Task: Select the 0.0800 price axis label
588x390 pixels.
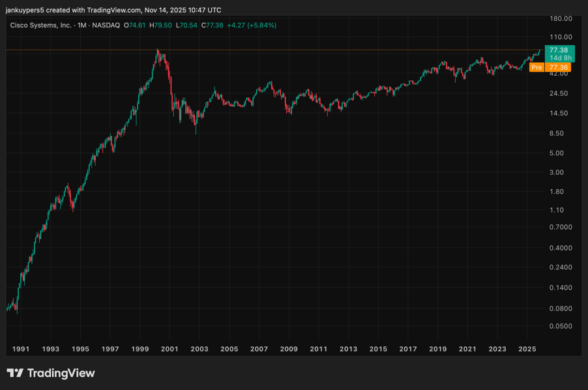Action: (561, 308)
